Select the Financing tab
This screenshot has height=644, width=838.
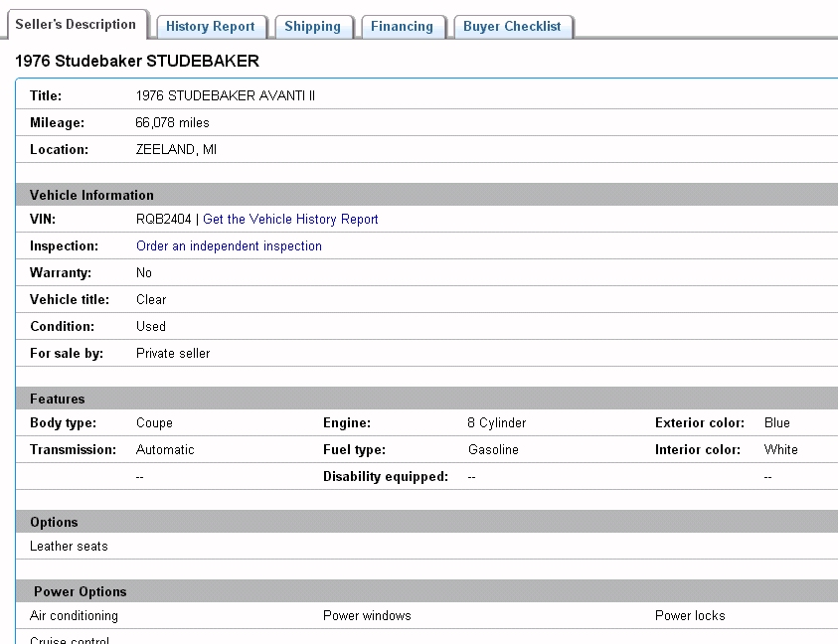coord(402,27)
